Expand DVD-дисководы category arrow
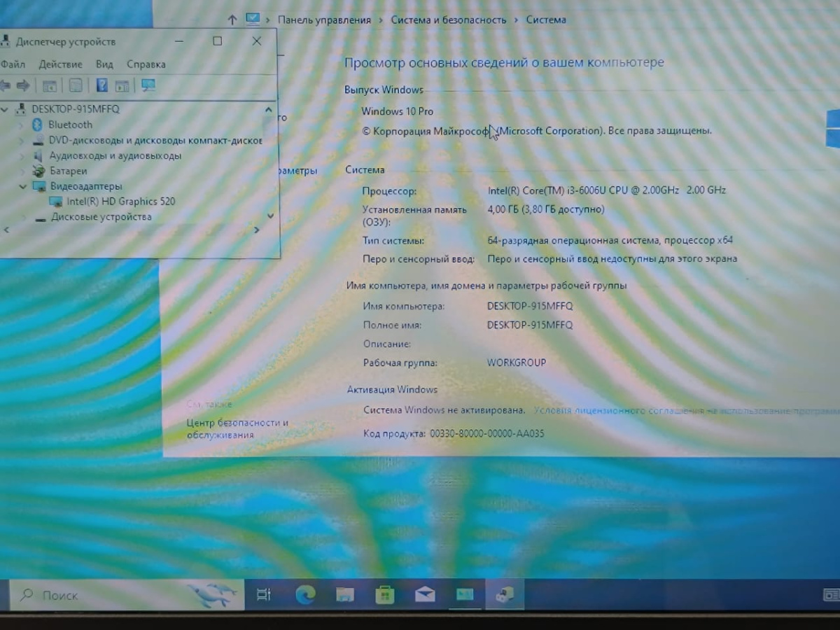The image size is (840, 630). click(22, 140)
